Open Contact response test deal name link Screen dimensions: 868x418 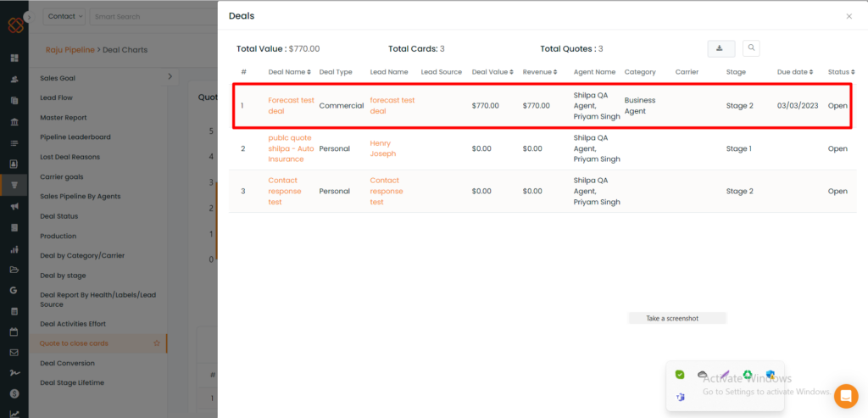pos(285,191)
